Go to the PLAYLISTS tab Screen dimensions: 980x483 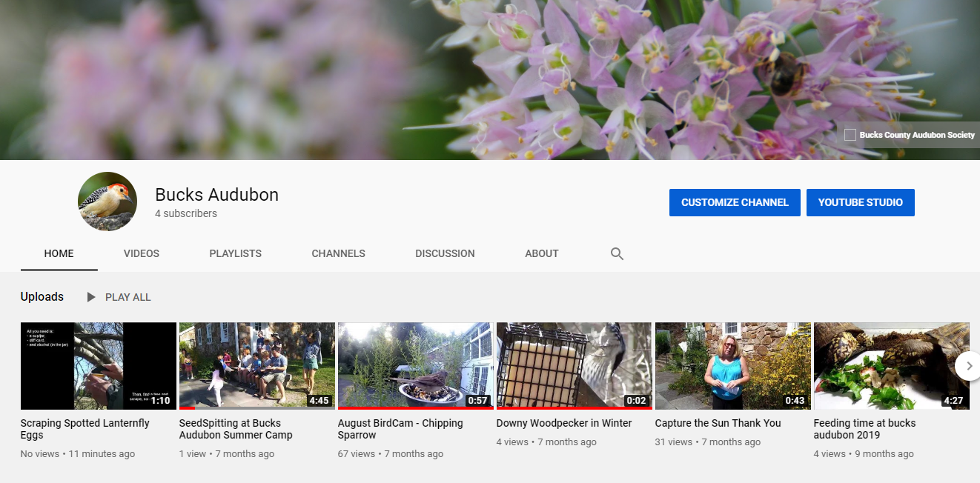pyautogui.click(x=236, y=253)
